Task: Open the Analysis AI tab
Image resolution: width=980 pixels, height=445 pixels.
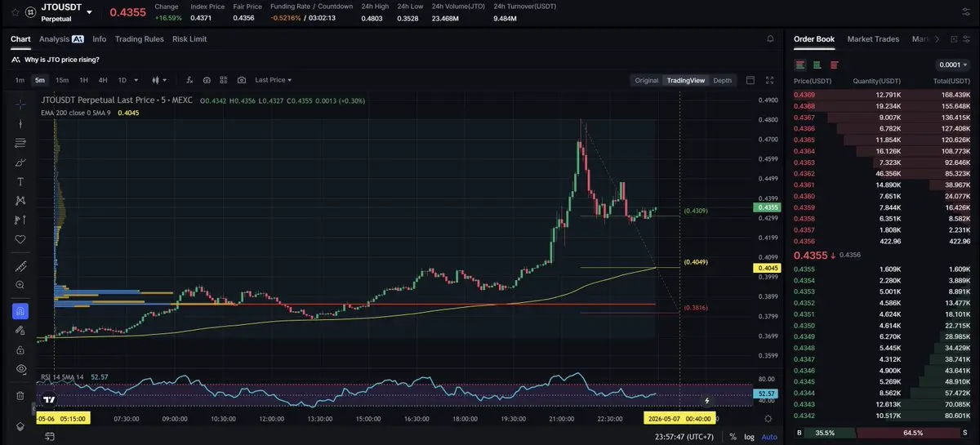Action: (x=61, y=38)
